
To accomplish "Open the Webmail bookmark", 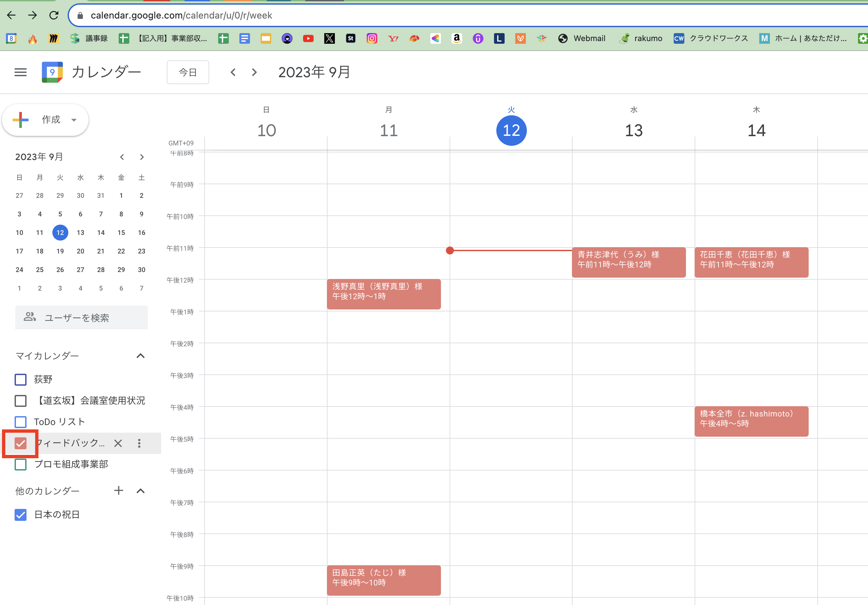I will (582, 38).
